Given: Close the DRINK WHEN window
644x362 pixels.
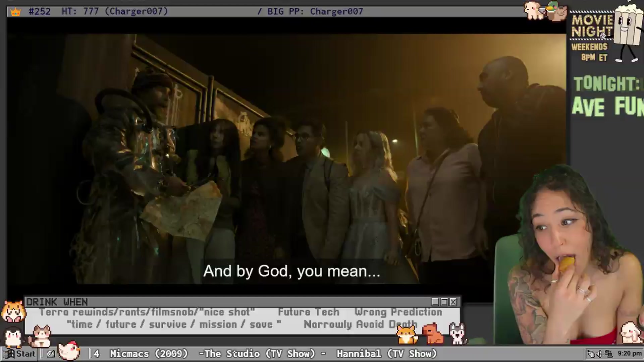Looking at the screenshot, I should 453,302.
